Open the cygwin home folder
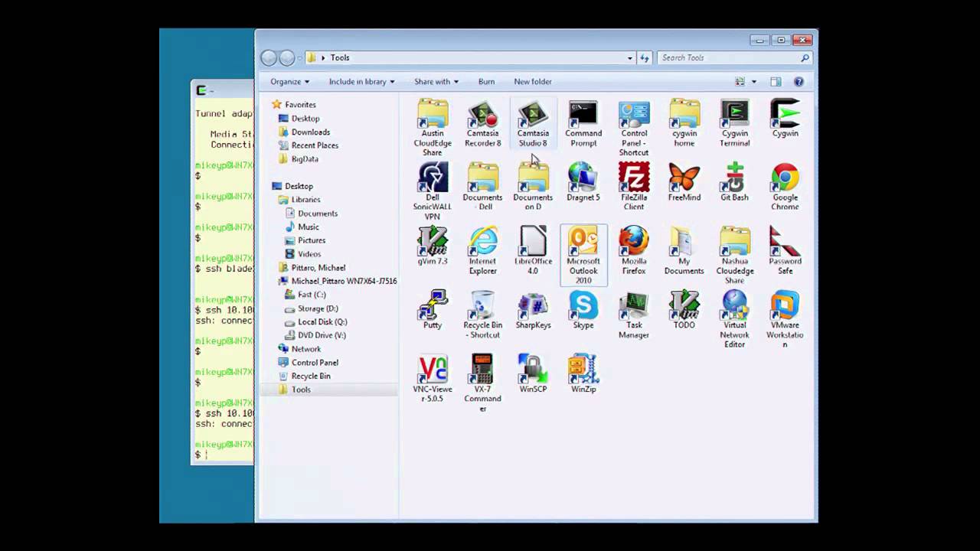This screenshot has width=980, height=551. pyautogui.click(x=684, y=123)
